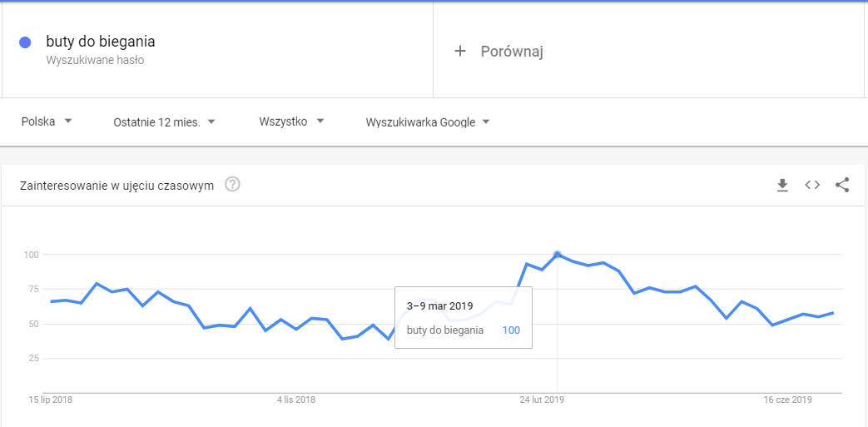Select the peak data point on the chart
The height and width of the screenshot is (427, 868).
(x=558, y=255)
